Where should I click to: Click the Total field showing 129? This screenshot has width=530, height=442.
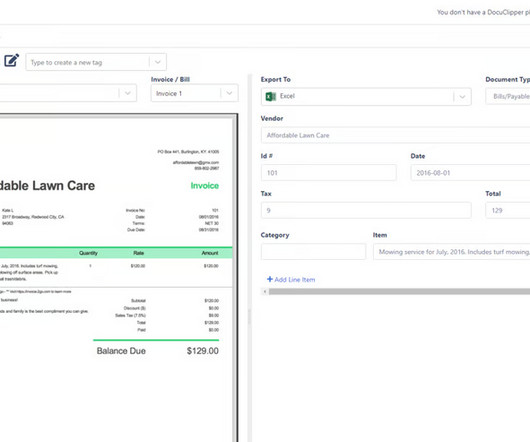tap(508, 210)
